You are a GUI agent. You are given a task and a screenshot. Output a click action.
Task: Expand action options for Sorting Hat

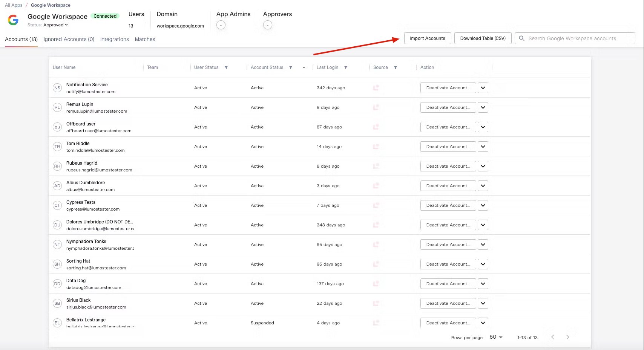(483, 264)
